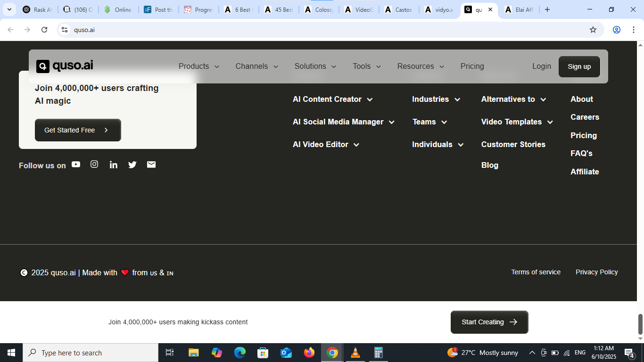Open Firefox from taskbar
This screenshot has width=644, height=362.
pos(309,353)
